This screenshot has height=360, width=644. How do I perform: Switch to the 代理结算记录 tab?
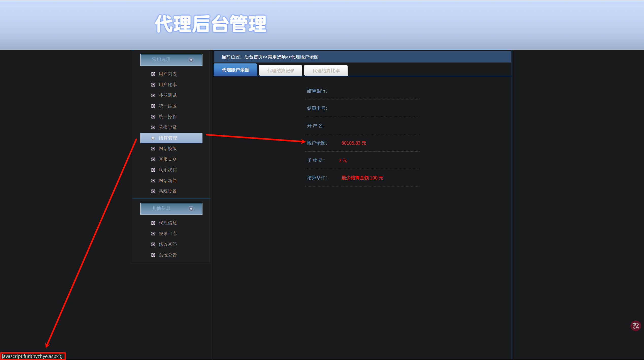[x=281, y=71]
